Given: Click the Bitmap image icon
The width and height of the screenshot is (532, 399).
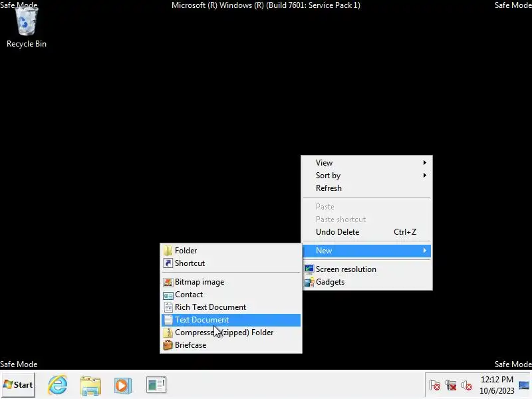Looking at the screenshot, I should 168,282.
